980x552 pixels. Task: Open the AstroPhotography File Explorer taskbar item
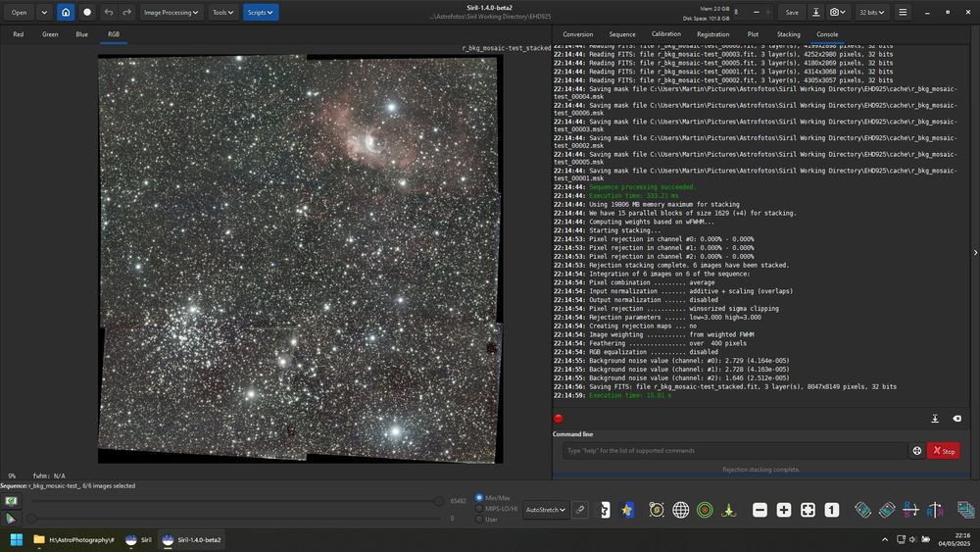74,539
